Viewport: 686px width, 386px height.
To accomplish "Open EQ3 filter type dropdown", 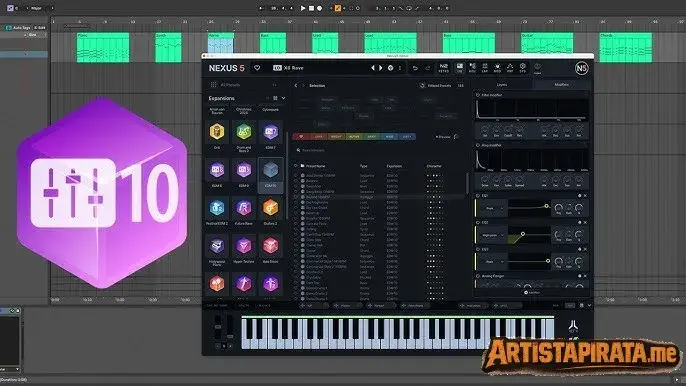I will (x=492, y=262).
